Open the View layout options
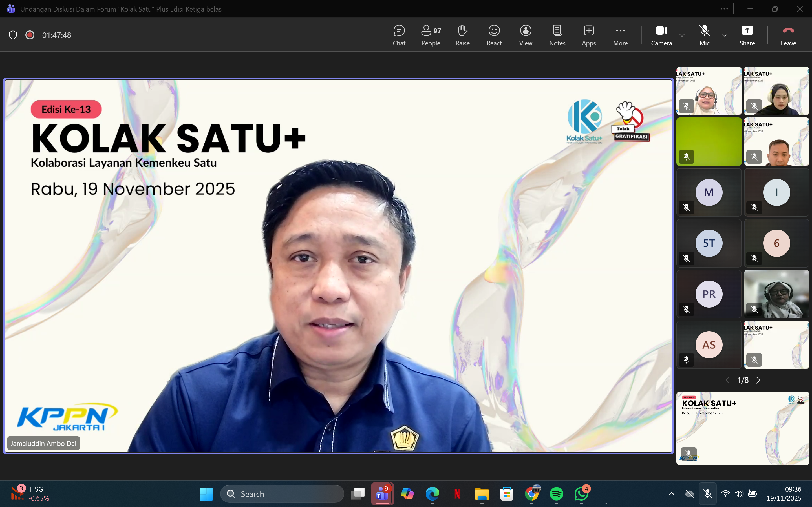Image resolution: width=812 pixels, height=507 pixels. [x=526, y=35]
